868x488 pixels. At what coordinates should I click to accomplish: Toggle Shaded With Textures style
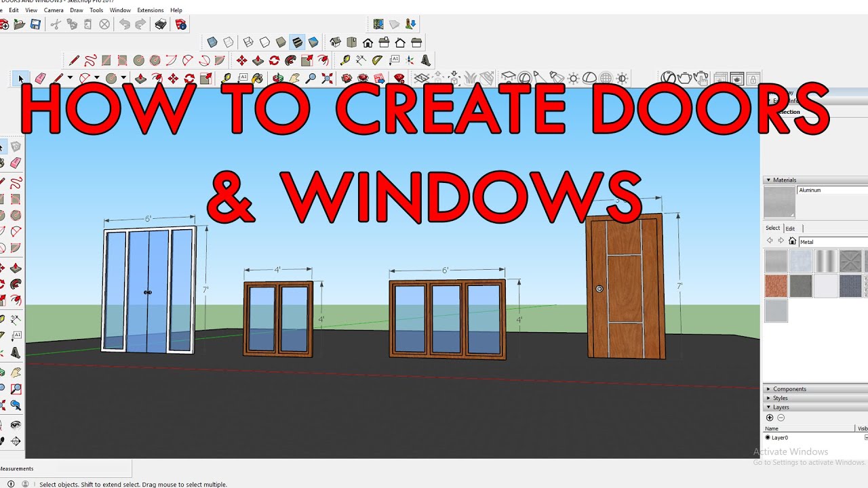[297, 42]
